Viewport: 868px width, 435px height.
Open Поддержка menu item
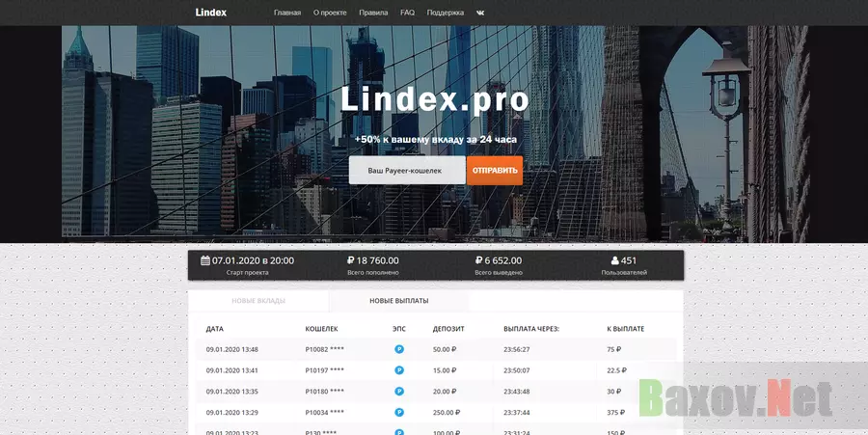pyautogui.click(x=445, y=13)
